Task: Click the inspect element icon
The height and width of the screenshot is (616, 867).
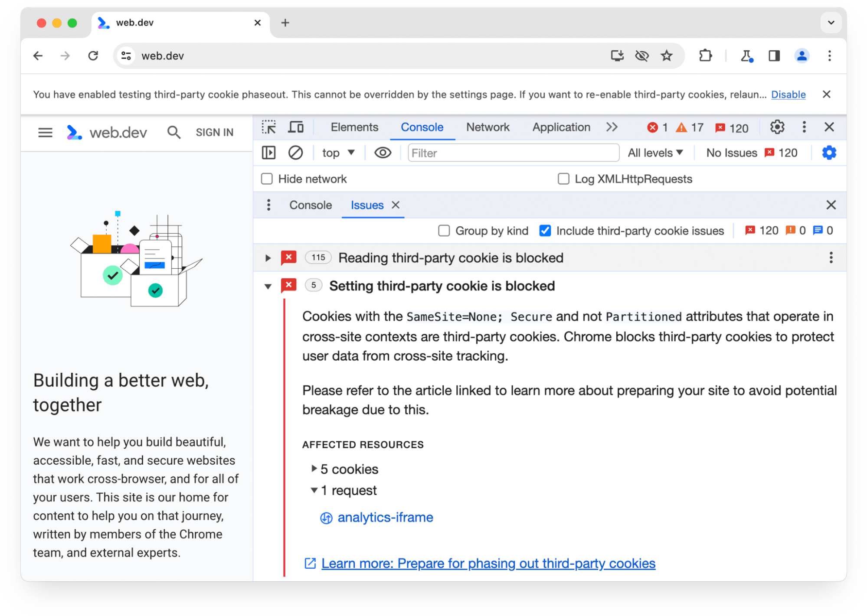Action: (x=269, y=128)
